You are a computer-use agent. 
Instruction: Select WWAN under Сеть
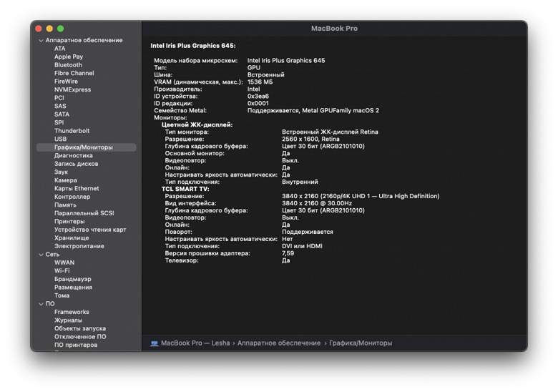tap(64, 263)
